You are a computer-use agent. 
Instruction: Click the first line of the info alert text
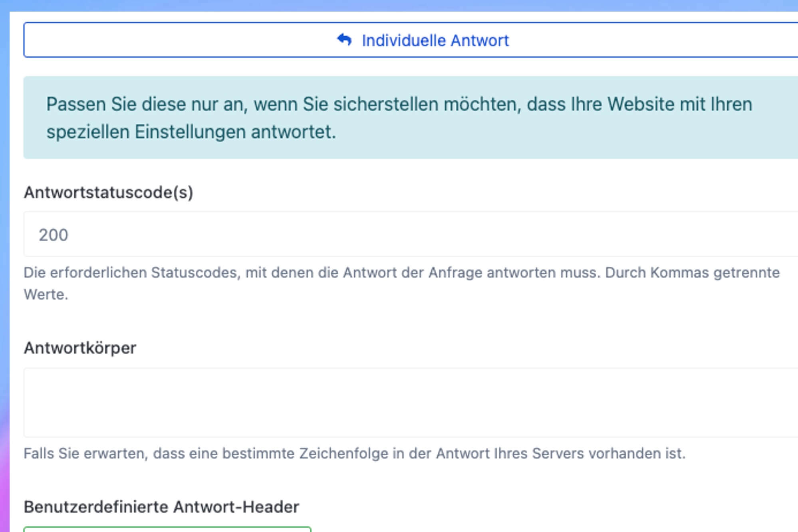tap(399, 104)
